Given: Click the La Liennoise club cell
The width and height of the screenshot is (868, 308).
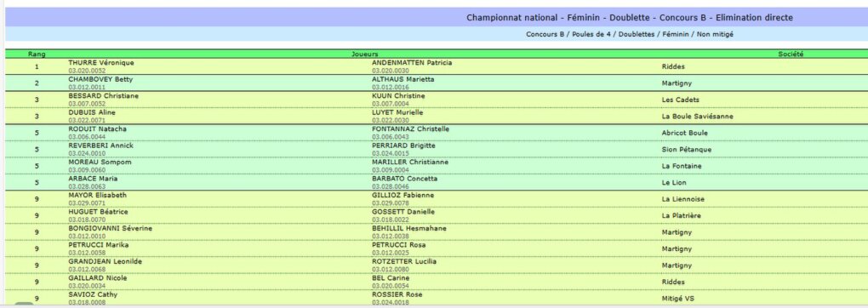Looking at the screenshot, I should pos(683,199).
